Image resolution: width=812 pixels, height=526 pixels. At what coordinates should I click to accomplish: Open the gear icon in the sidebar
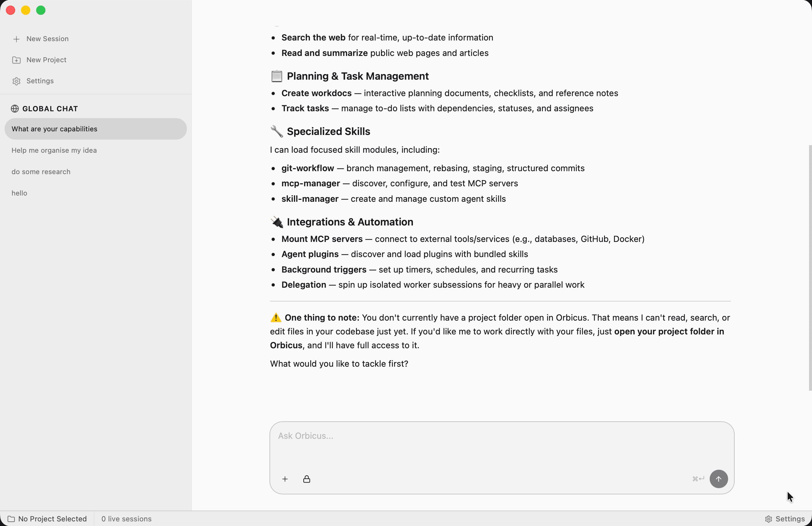point(16,81)
